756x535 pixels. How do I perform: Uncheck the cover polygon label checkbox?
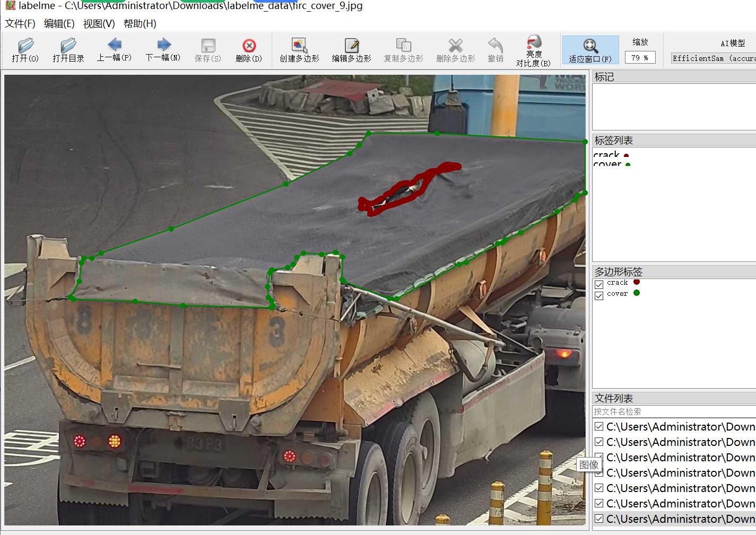599,295
